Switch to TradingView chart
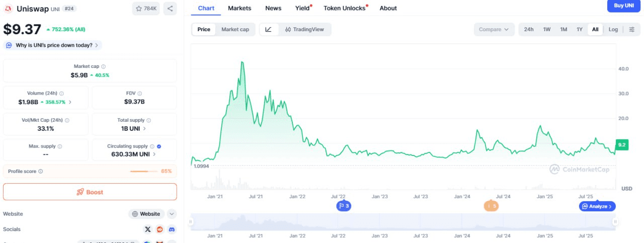 click(x=304, y=30)
